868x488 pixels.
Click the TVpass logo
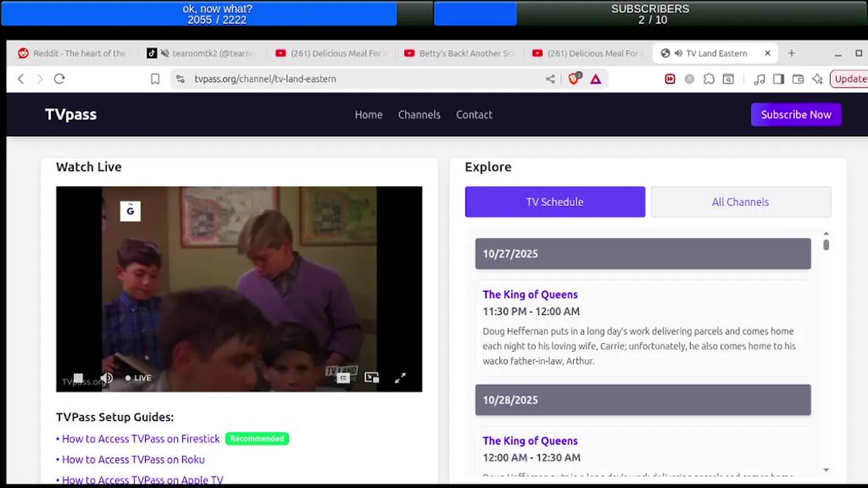point(71,115)
